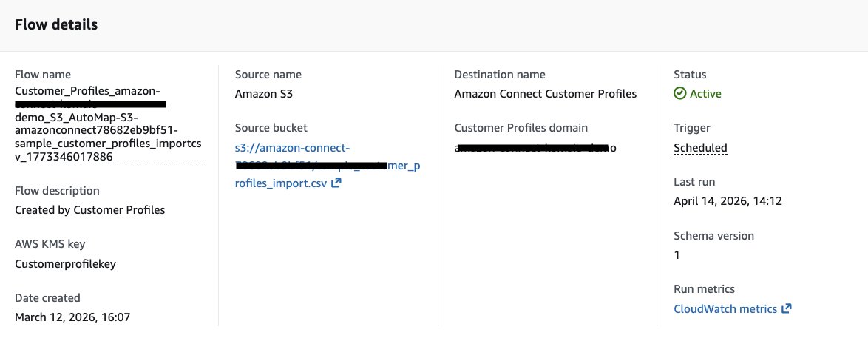This screenshot has height=341, width=868.
Task: Select the Amazon Connect Customer Profiles destination value
Action: [x=545, y=93]
